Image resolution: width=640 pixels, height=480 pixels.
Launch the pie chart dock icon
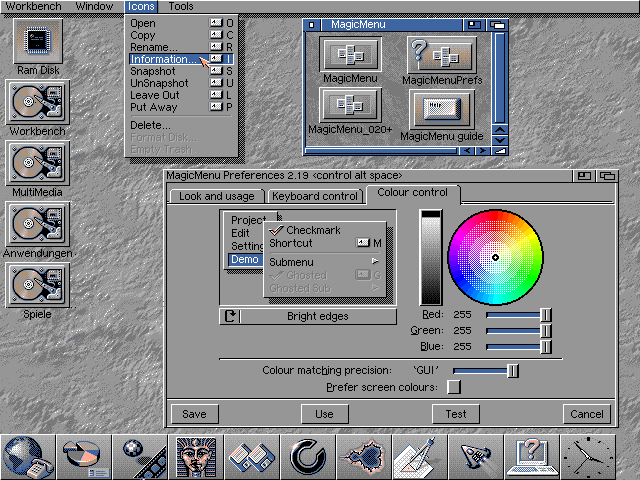click(x=84, y=457)
